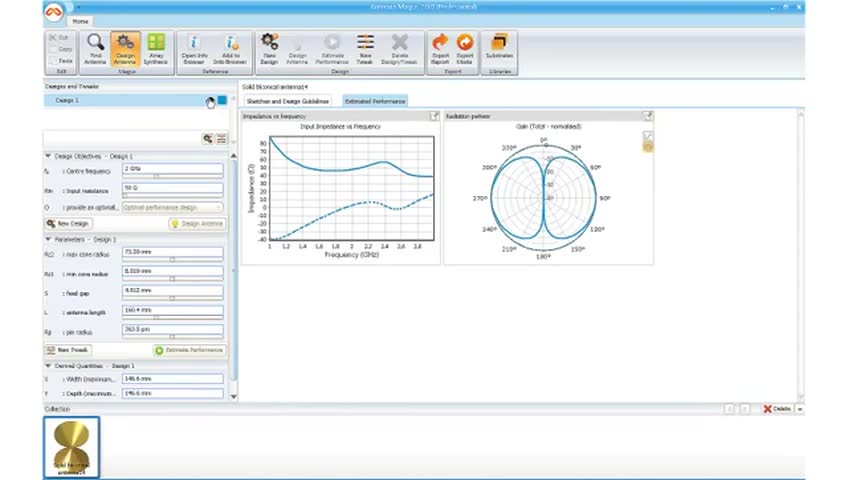This screenshot has width=848, height=480.
Task: Click the new tweak icon above Design Objectives
Action: (221, 139)
